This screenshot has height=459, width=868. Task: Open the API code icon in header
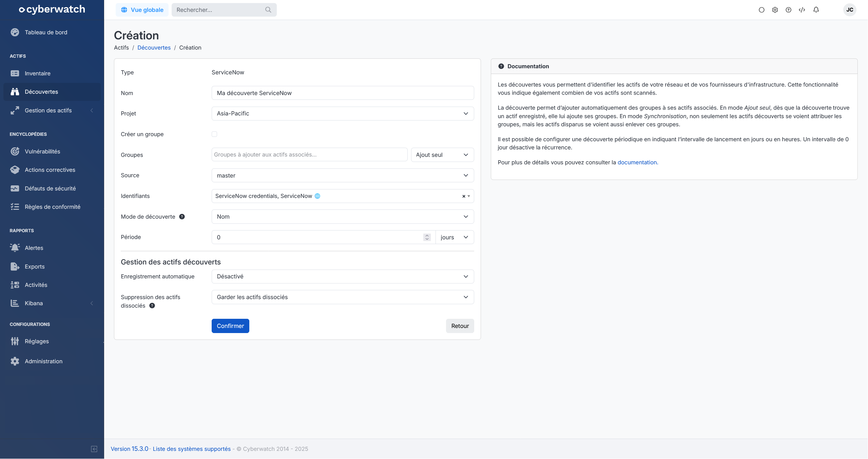pos(802,10)
